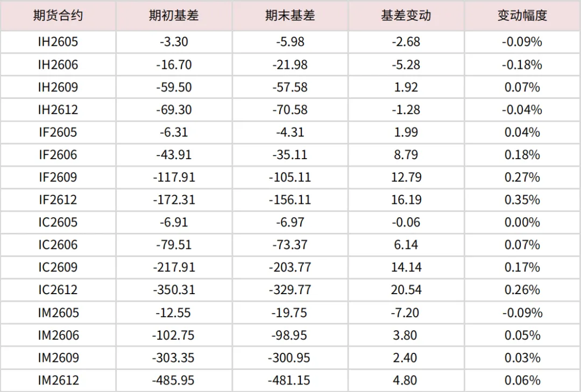The image size is (581, 392).
Task: Select the IH2605 contract cell
Action: pyautogui.click(x=58, y=42)
